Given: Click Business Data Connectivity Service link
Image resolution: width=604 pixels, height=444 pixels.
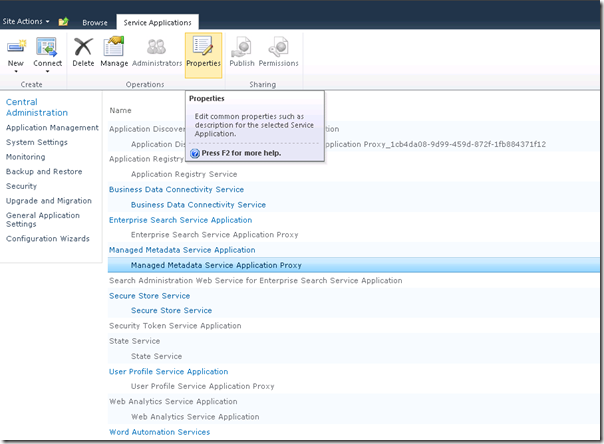Looking at the screenshot, I should click(176, 189).
